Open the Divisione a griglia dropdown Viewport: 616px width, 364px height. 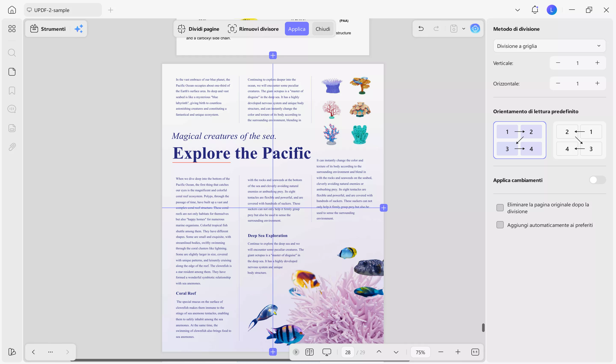pos(549,46)
